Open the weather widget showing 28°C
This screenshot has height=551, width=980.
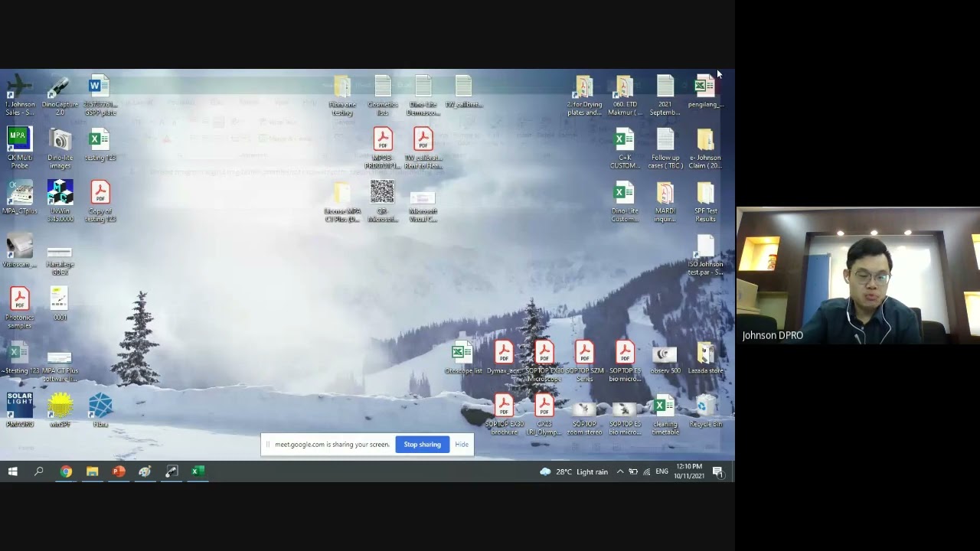pos(573,471)
